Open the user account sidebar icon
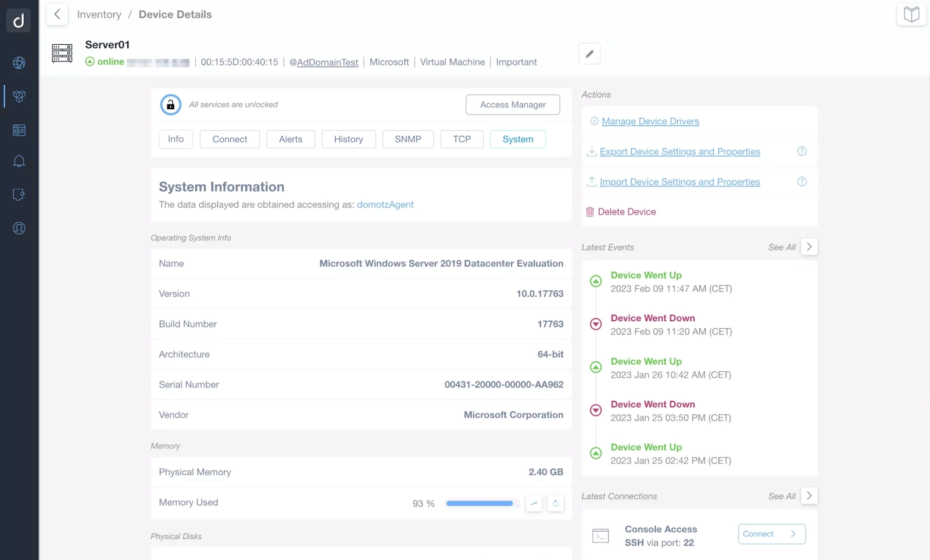Viewport: 930px width, 560px height. (19, 228)
